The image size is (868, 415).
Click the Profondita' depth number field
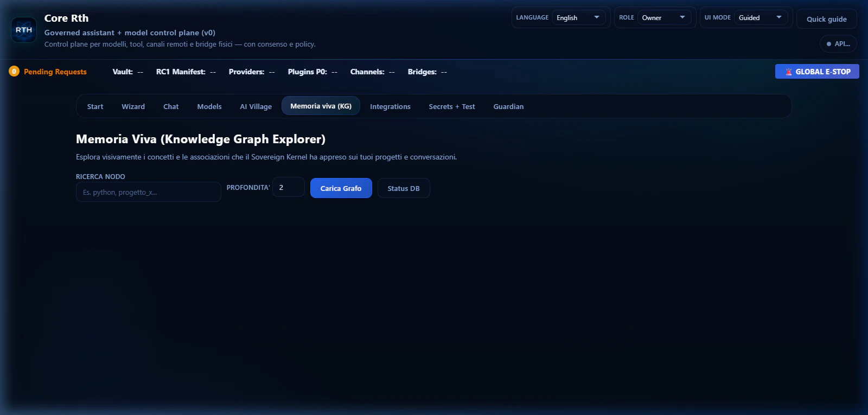click(x=288, y=187)
